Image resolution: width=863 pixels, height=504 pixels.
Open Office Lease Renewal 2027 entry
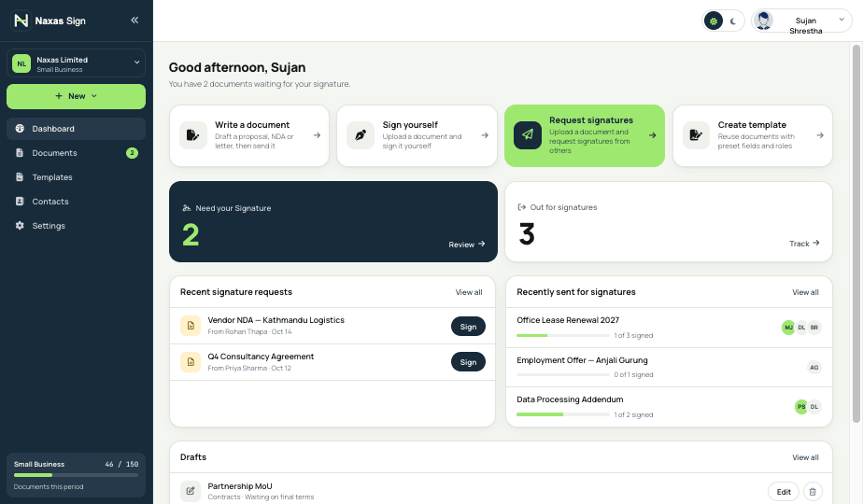point(669,328)
